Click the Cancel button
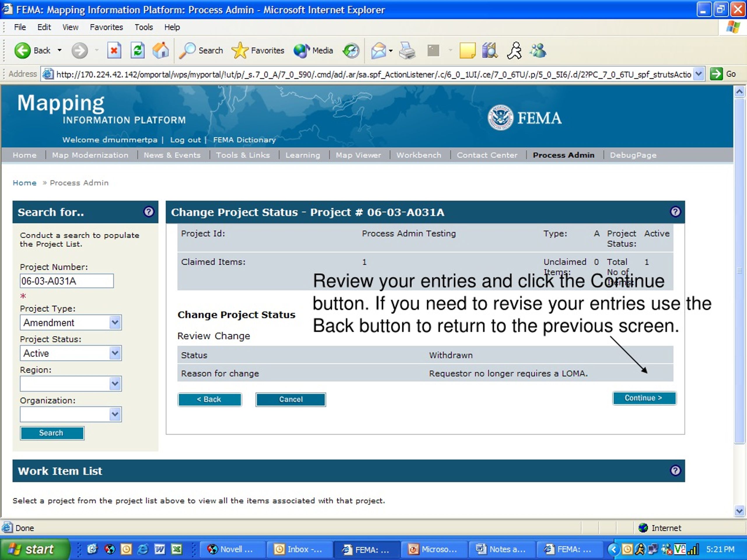The height and width of the screenshot is (560, 747). click(x=290, y=399)
